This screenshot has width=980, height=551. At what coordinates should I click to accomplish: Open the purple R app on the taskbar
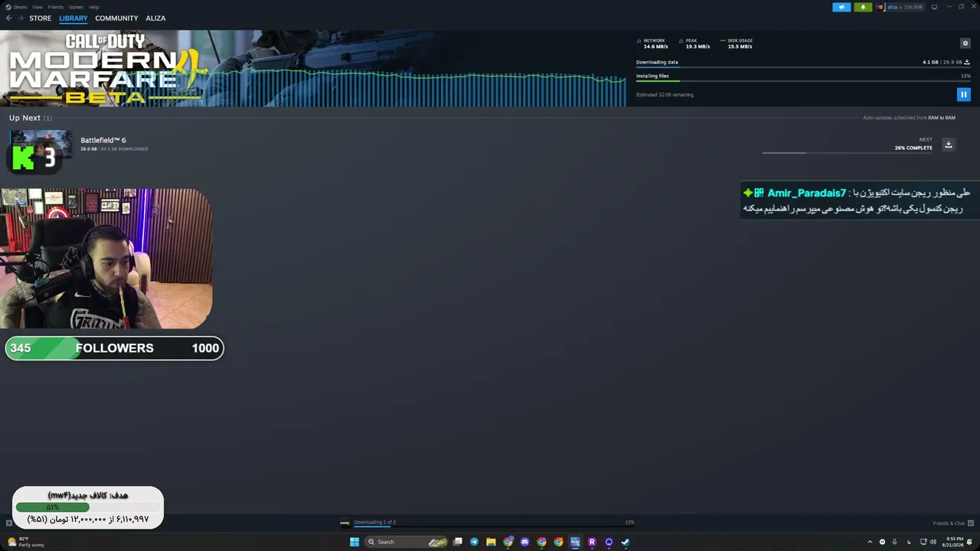(592, 542)
